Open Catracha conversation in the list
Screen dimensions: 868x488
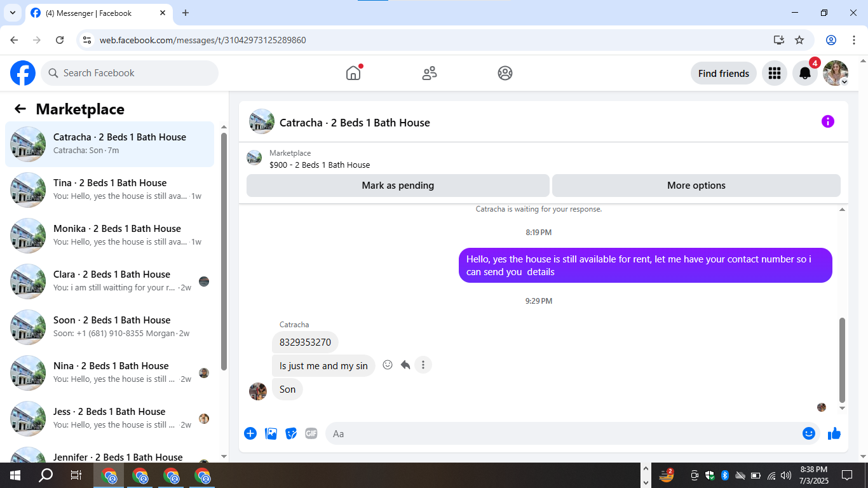pos(109,144)
